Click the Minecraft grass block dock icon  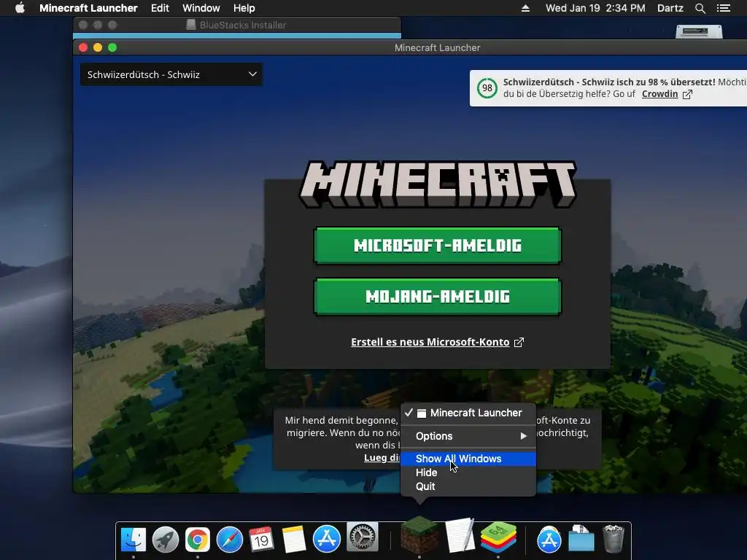pos(419,534)
